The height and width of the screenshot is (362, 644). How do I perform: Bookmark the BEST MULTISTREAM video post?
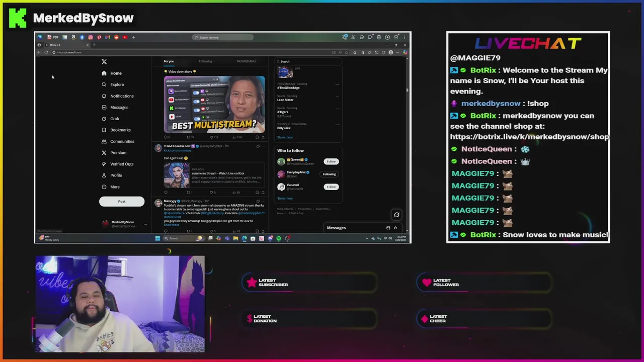point(257,137)
